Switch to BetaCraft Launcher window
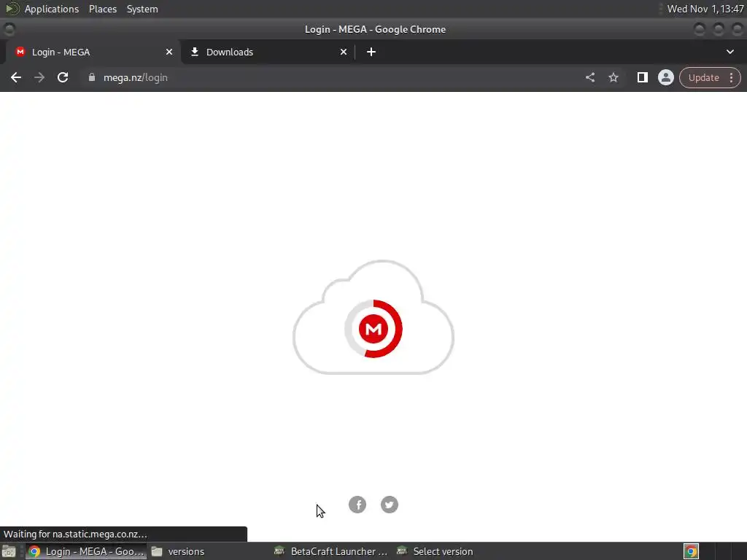The width and height of the screenshot is (747, 560). pos(331,551)
